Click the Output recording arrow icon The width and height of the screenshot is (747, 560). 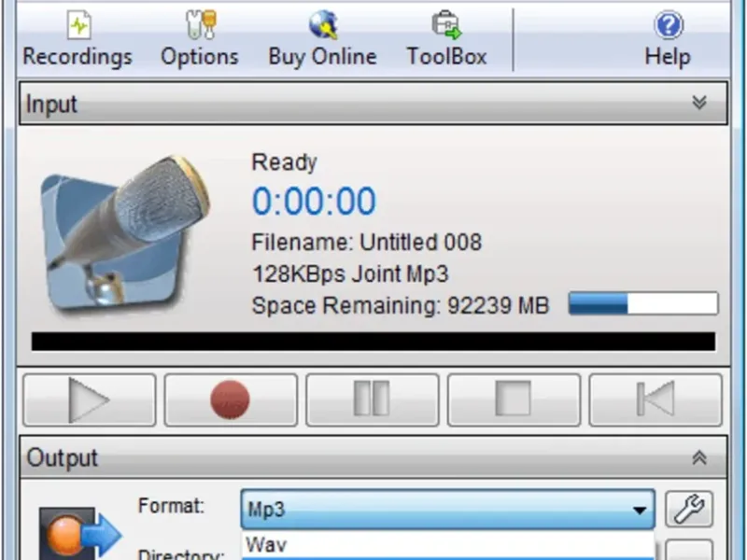[80, 534]
